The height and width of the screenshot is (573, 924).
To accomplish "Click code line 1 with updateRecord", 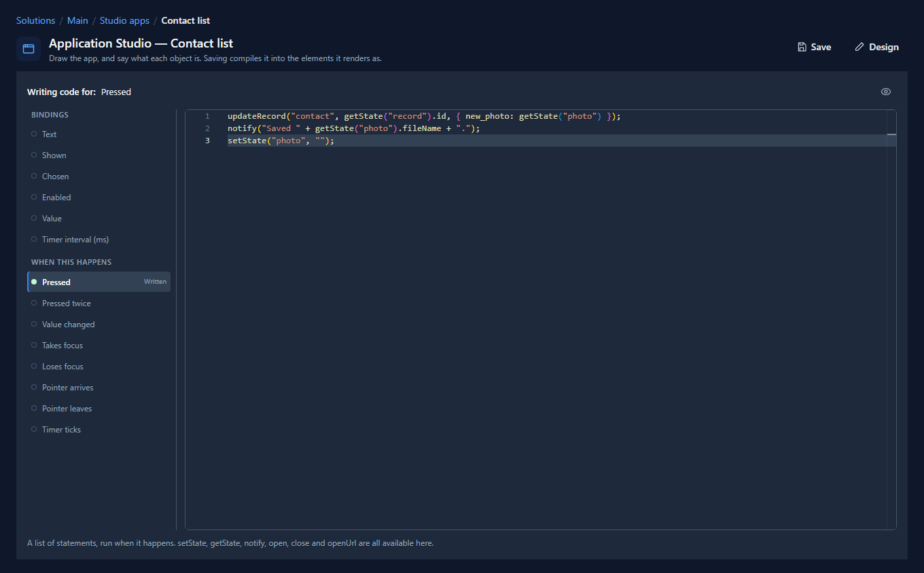I will pos(424,116).
